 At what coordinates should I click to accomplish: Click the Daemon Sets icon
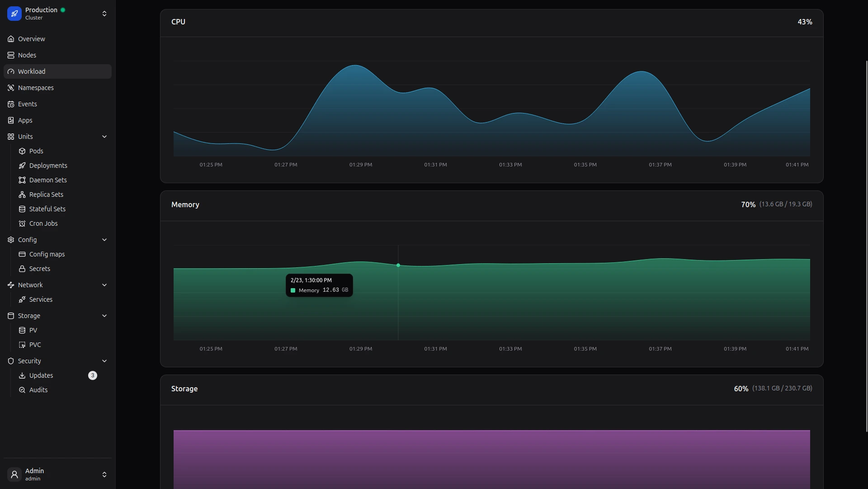pyautogui.click(x=22, y=180)
